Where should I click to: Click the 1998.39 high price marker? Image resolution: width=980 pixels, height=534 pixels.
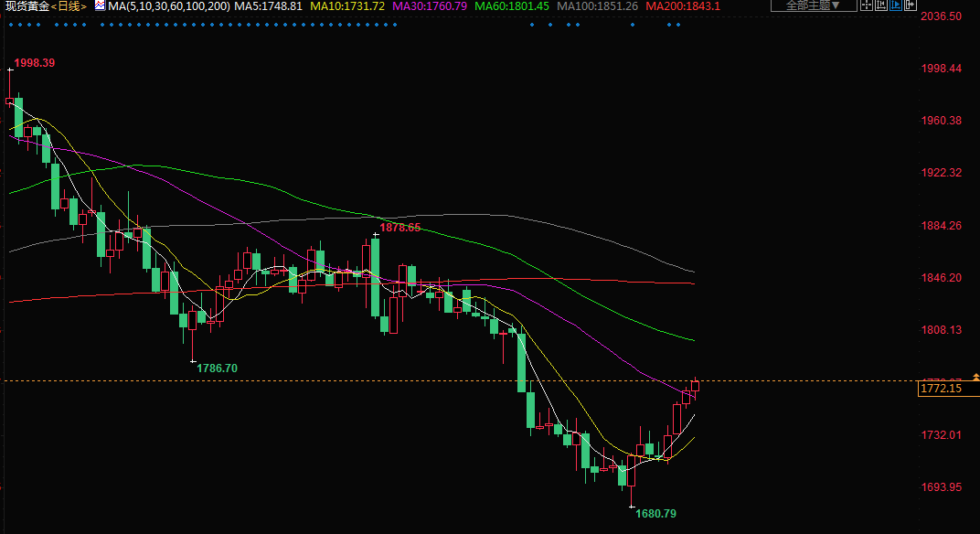(x=35, y=63)
